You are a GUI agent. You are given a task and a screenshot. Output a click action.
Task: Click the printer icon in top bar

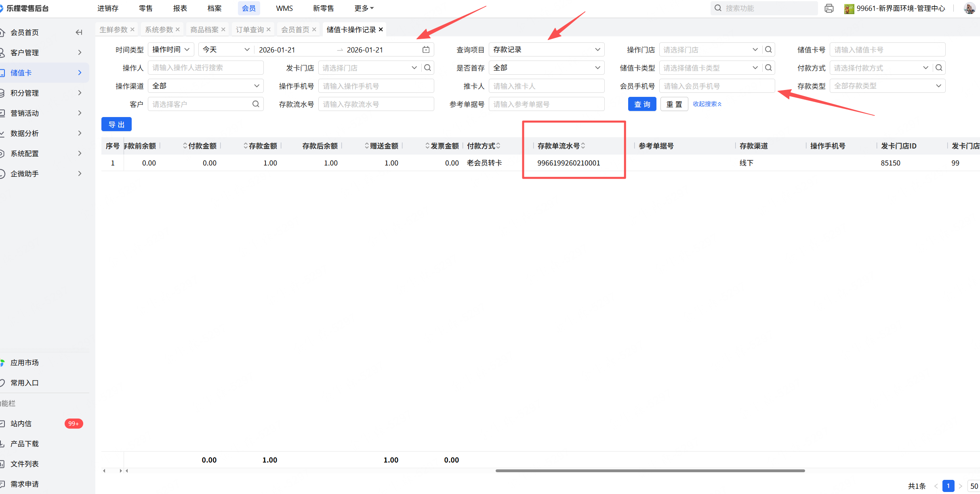point(829,8)
